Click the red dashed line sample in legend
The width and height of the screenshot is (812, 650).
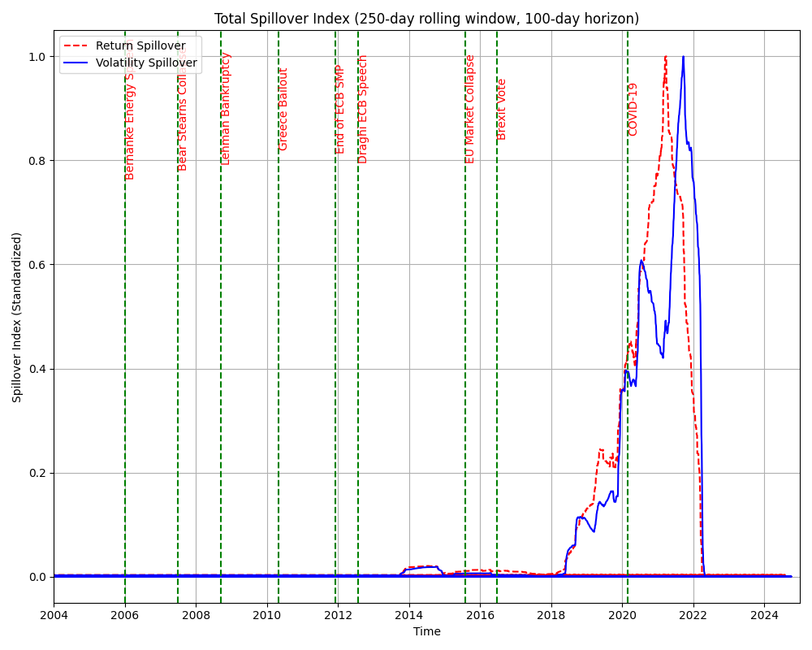76,45
